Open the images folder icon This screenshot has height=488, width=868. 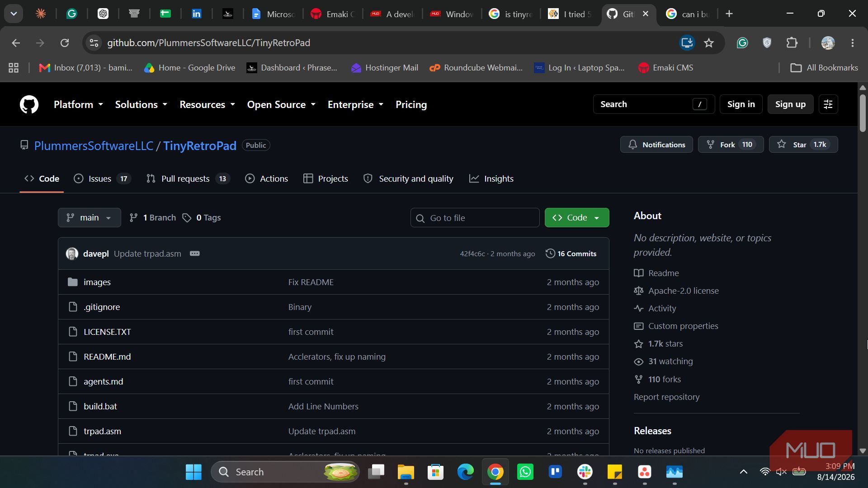(72, 282)
